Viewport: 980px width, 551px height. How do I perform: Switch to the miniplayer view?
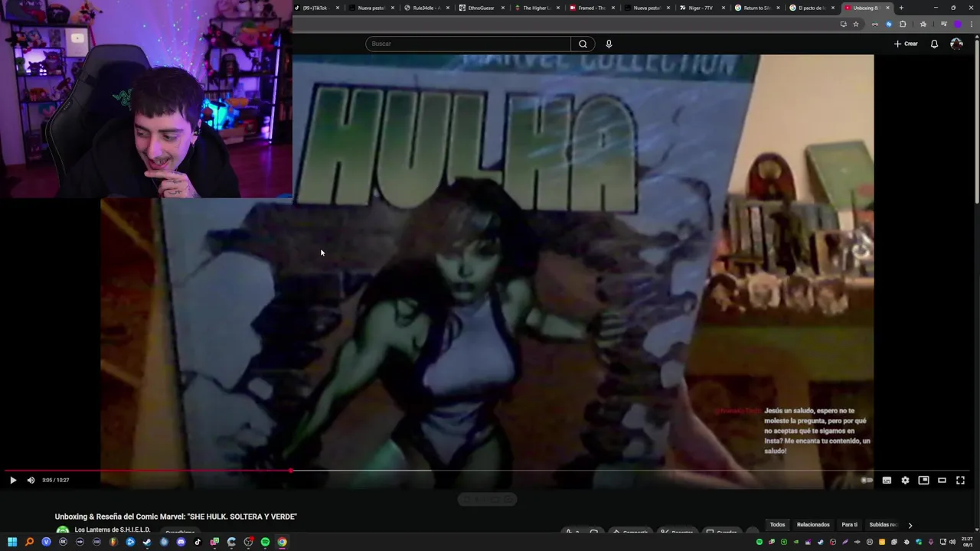click(923, 480)
